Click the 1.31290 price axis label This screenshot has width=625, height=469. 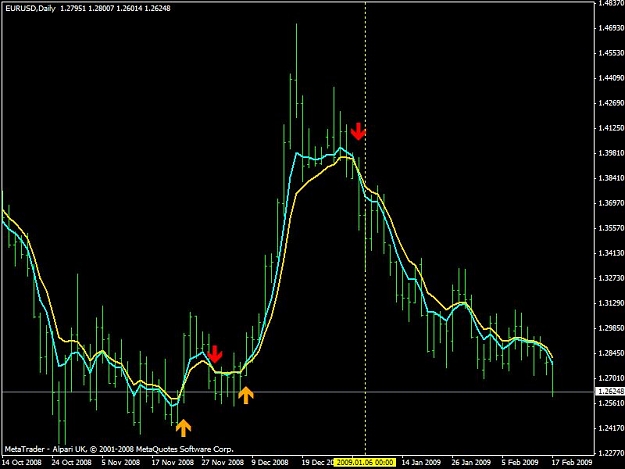[611, 303]
